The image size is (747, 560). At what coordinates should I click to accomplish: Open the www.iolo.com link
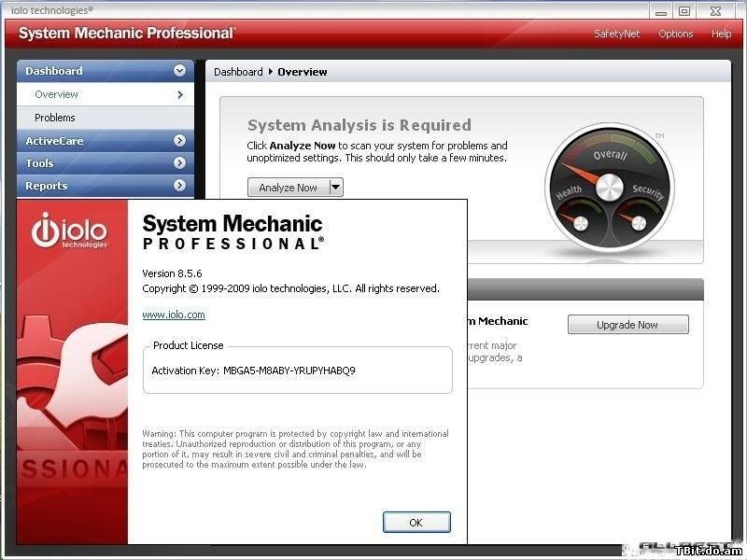point(174,315)
